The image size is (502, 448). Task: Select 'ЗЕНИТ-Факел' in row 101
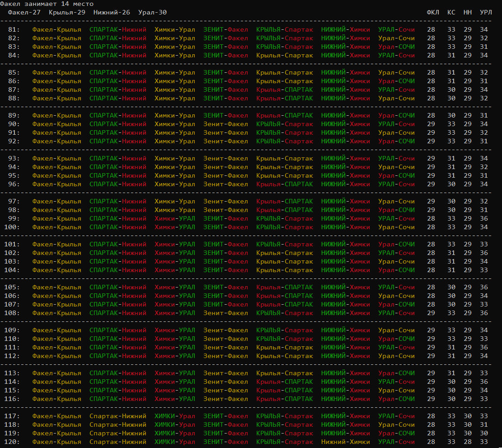[x=226, y=245]
